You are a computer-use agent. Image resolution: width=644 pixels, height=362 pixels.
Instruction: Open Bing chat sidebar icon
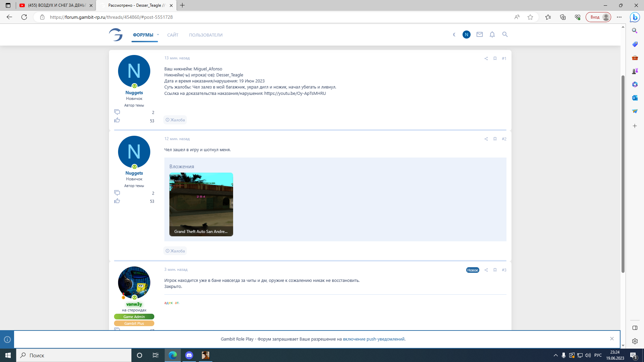coord(635,17)
